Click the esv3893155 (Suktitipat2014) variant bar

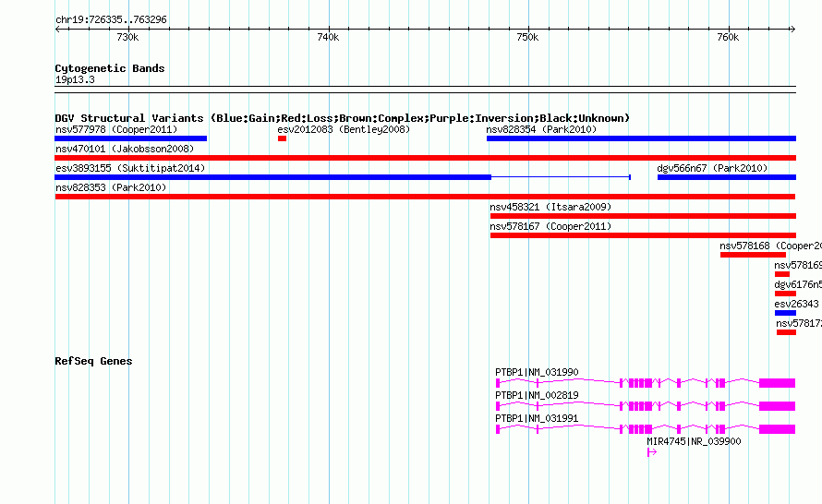pyautogui.click(x=343, y=177)
